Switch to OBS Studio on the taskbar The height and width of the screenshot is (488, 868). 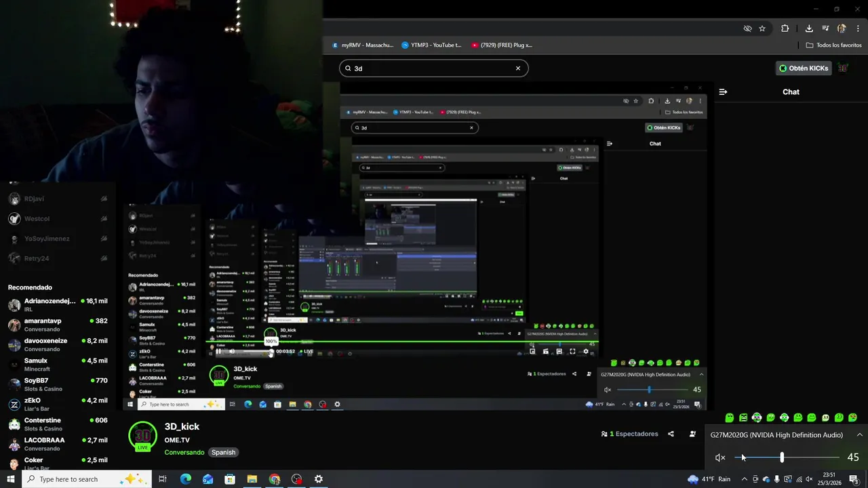click(296, 479)
